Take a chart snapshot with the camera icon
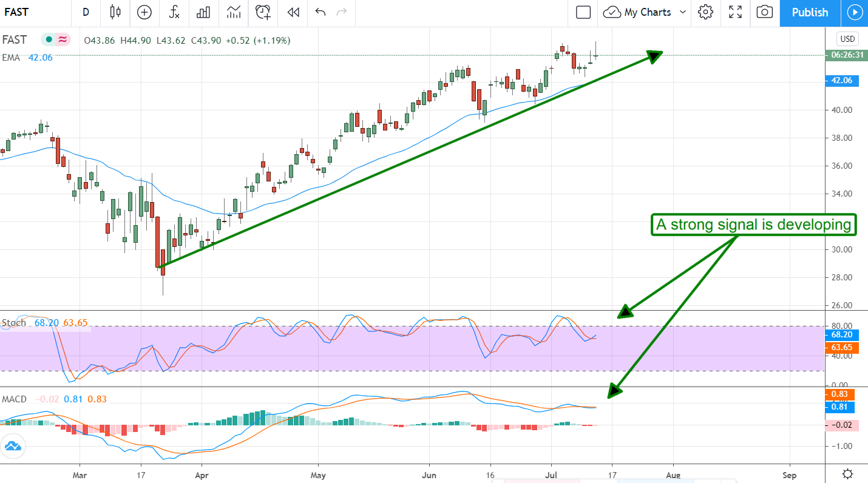Screen dimensions: 868x483 pyautogui.click(x=765, y=12)
